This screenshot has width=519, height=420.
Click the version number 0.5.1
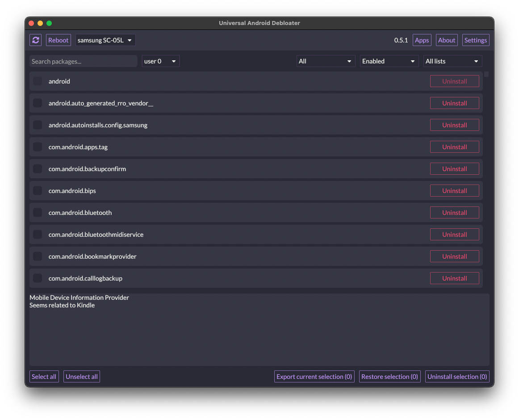coord(401,40)
